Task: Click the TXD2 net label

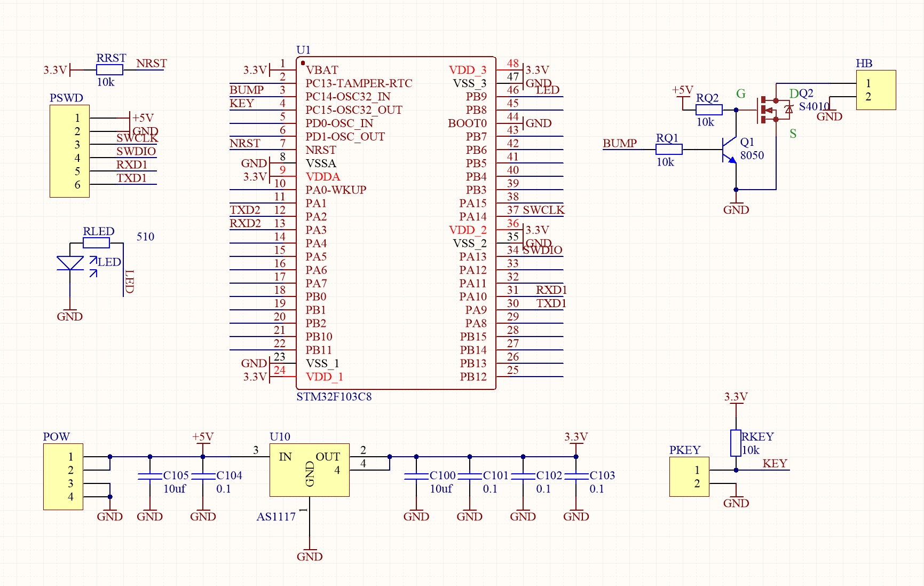Action: coord(245,210)
